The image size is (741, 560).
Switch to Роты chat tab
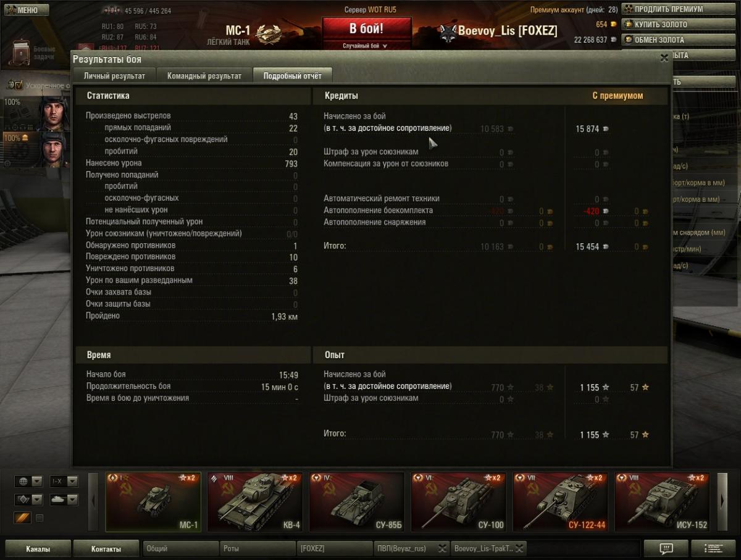[257, 548]
